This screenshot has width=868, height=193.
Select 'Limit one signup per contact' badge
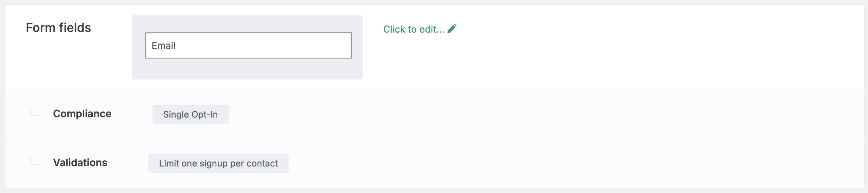tap(218, 163)
